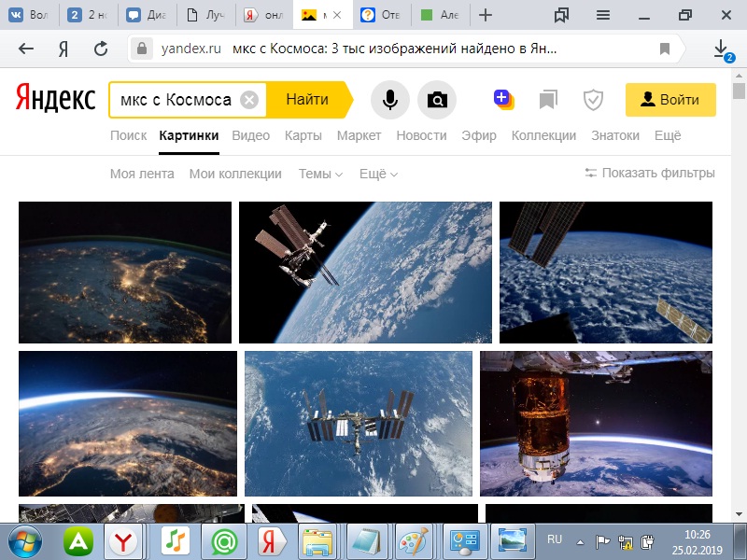
Task: Clear the search query with the X icon
Action: [249, 100]
